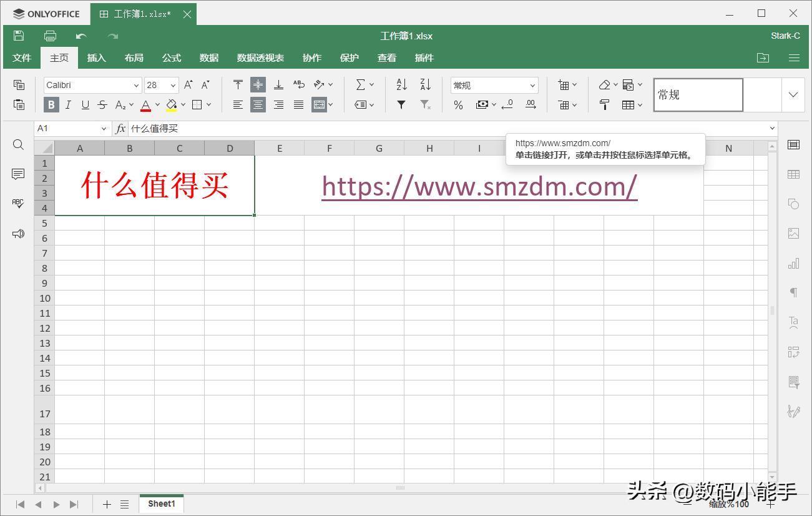This screenshot has width=812, height=516.
Task: Expand the cell styles gallery arrow
Action: pyautogui.click(x=793, y=95)
